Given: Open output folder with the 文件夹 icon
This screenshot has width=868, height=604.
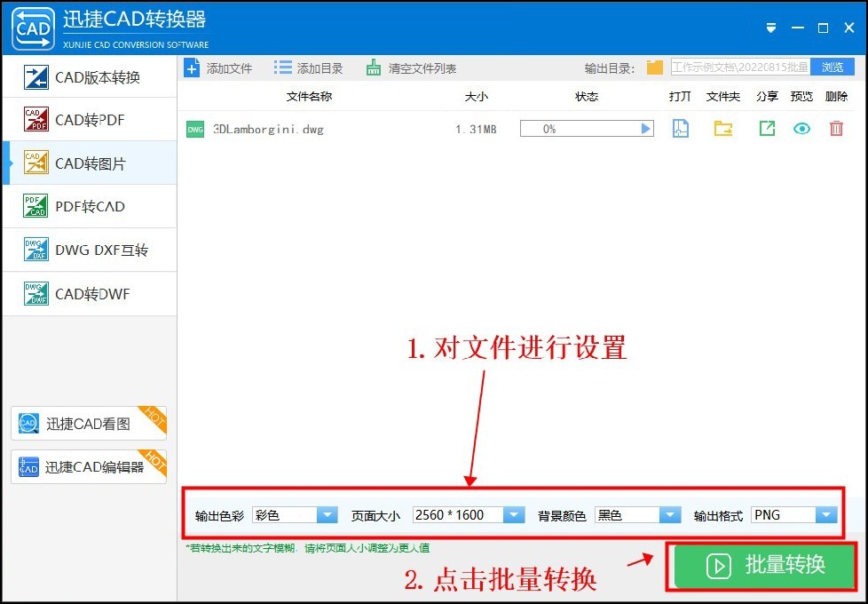Looking at the screenshot, I should click(723, 128).
